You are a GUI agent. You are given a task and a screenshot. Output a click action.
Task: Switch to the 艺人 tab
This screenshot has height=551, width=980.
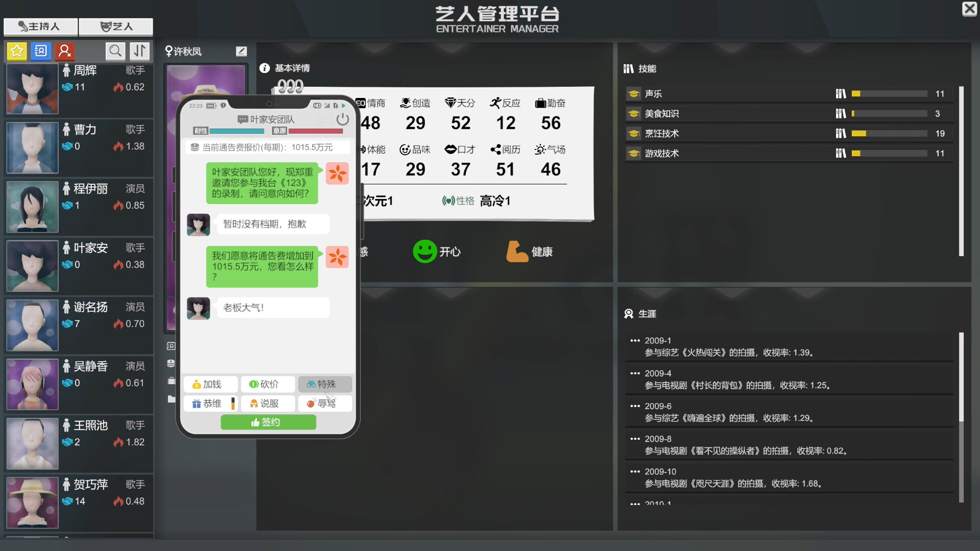tap(116, 27)
